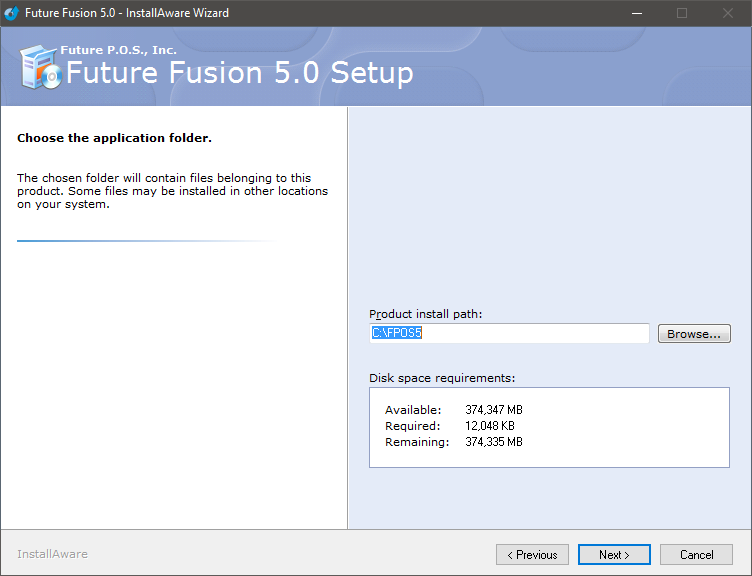Select the Available disk space value
752x576 pixels.
point(493,410)
